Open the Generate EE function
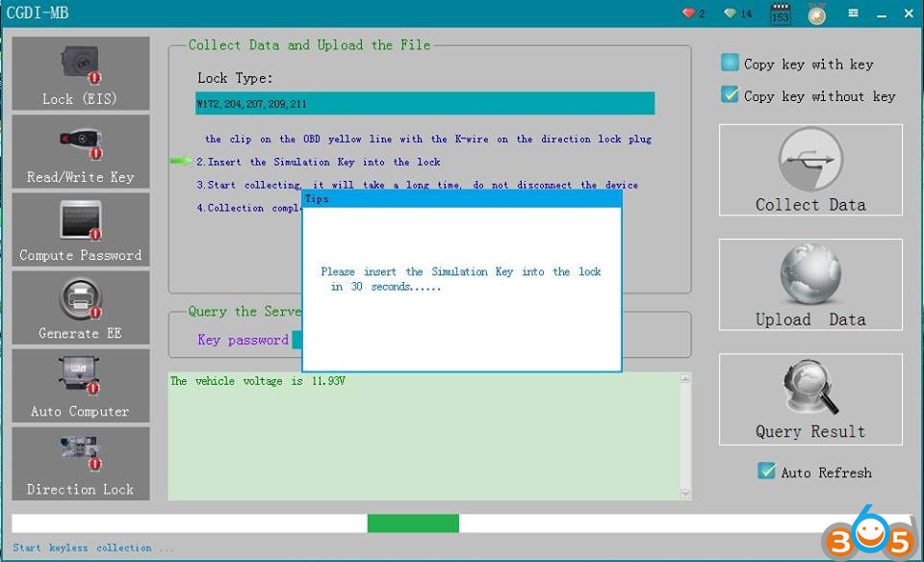 pyautogui.click(x=81, y=308)
